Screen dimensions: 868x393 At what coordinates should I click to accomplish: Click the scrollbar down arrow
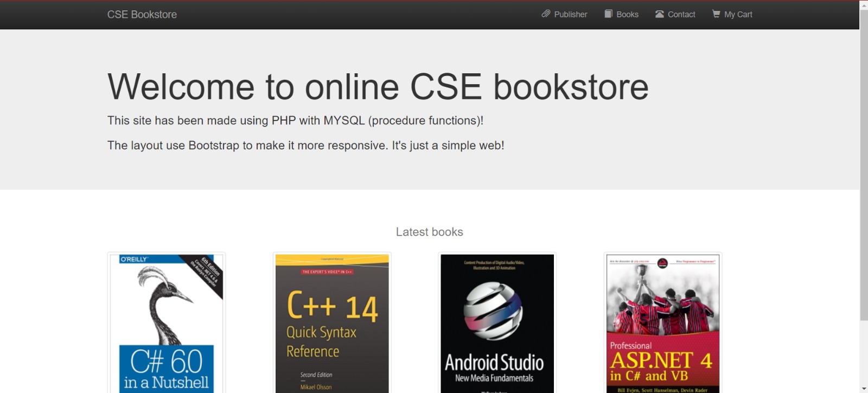864,389
